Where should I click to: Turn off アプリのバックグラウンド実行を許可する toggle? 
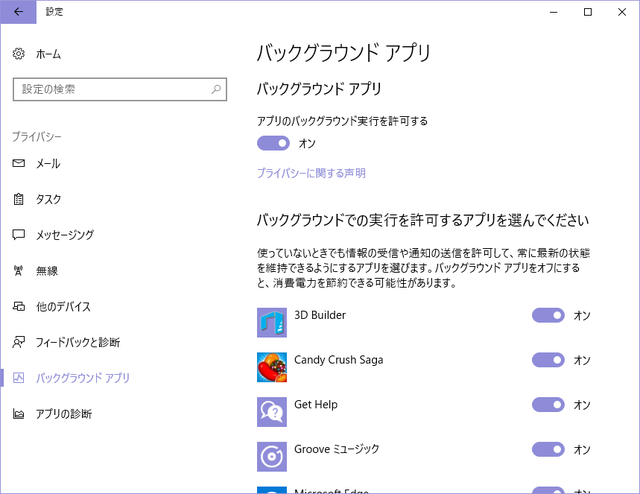click(273, 143)
